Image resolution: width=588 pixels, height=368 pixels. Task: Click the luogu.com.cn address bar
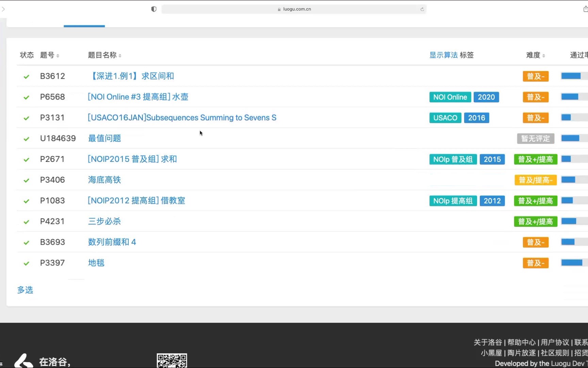pyautogui.click(x=294, y=9)
